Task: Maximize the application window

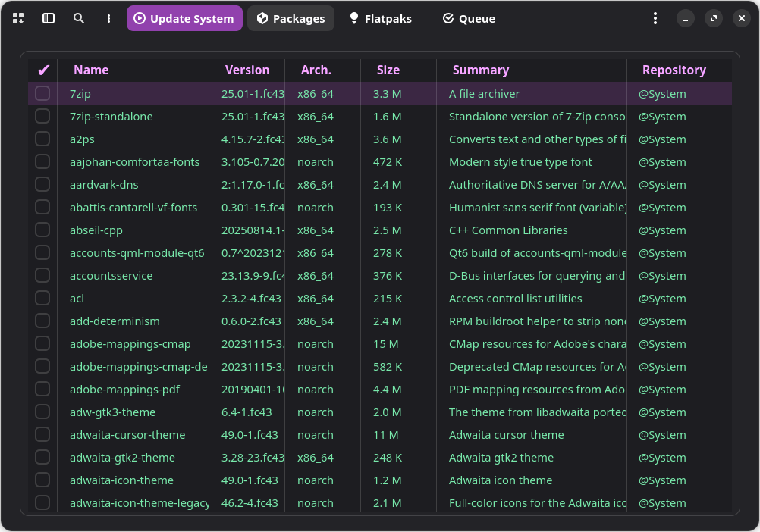Action: (x=713, y=18)
